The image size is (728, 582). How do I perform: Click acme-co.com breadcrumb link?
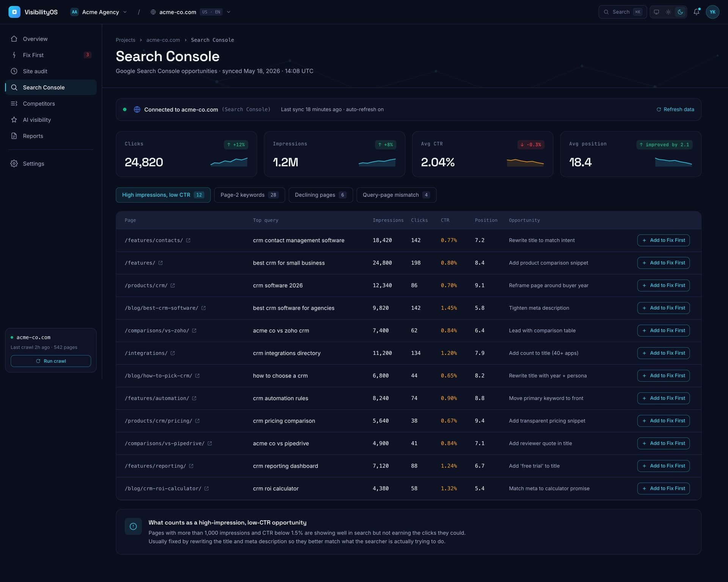tap(163, 40)
